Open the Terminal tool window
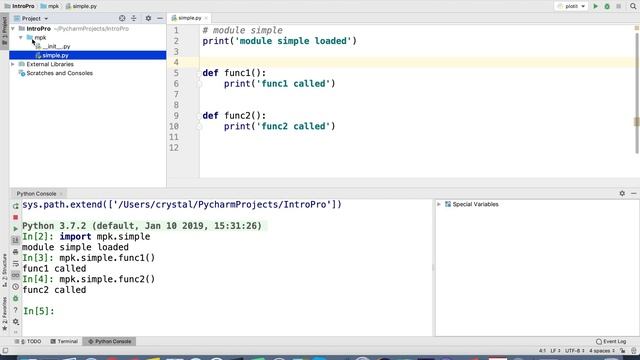Viewport: 640px width, 360px height. point(64,341)
